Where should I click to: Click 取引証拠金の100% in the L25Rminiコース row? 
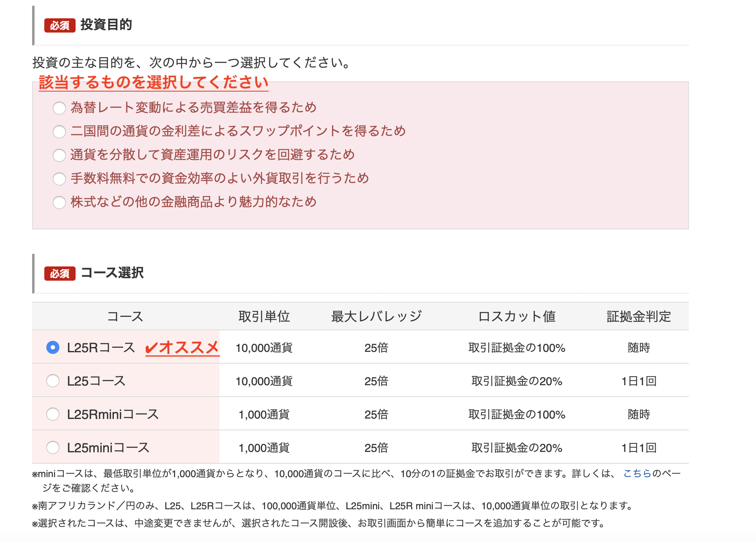(517, 414)
